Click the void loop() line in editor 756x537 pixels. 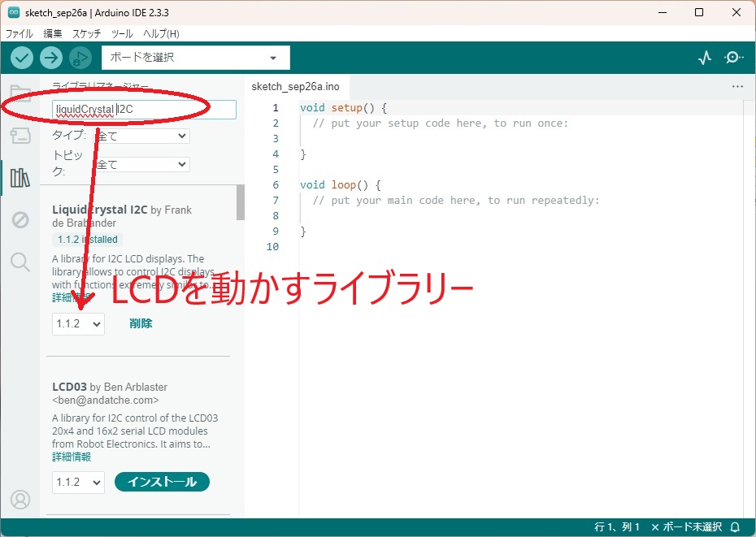point(341,185)
